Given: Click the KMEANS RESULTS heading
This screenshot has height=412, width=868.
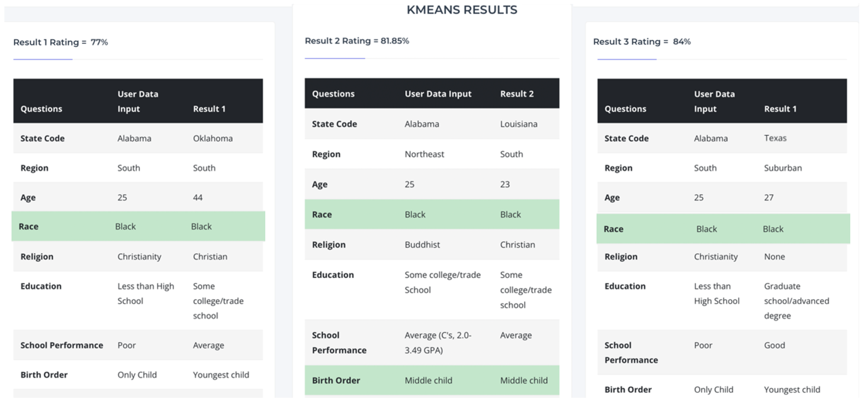Looking at the screenshot, I should pos(462,10).
